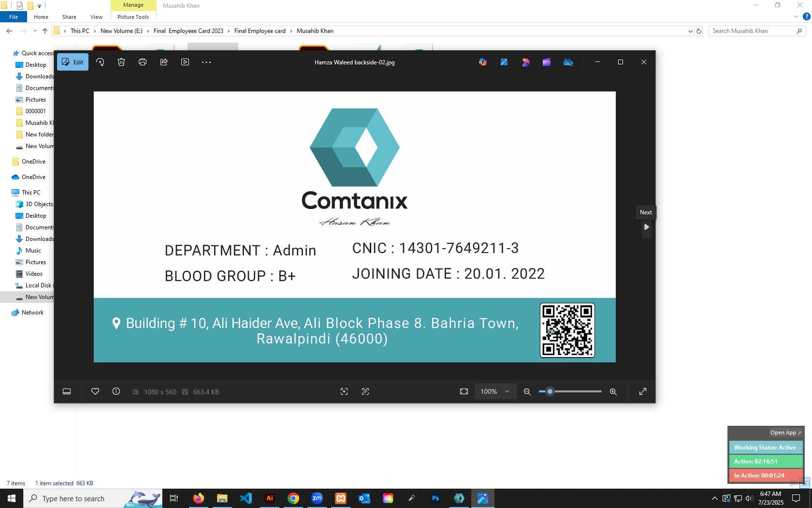Open Visual Studio Code from the taskbar
812x508 pixels.
[x=246, y=498]
